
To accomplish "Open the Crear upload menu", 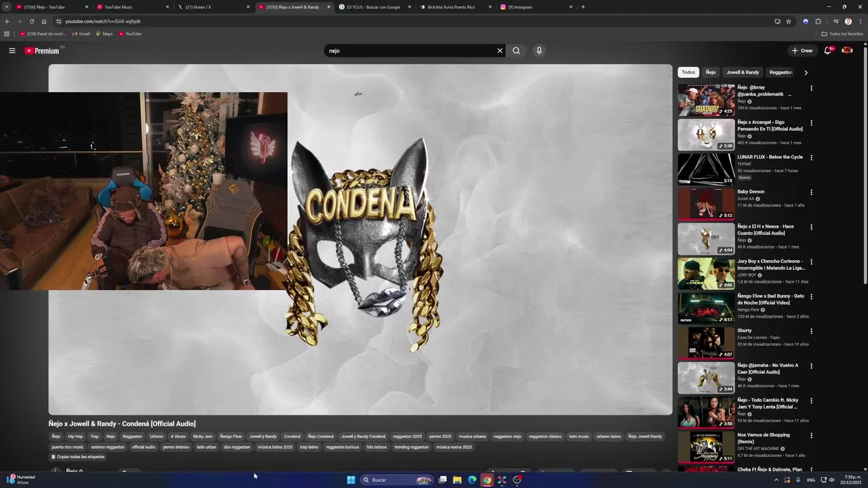I will 802,51.
